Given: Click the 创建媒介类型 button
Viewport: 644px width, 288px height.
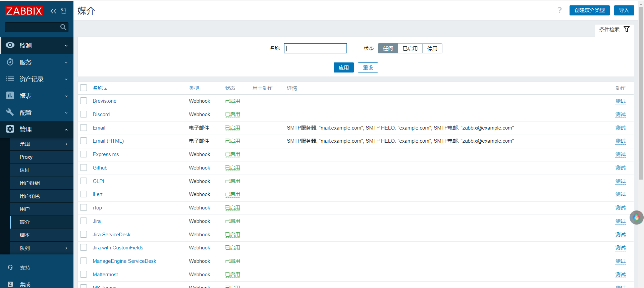Looking at the screenshot, I should [589, 10].
